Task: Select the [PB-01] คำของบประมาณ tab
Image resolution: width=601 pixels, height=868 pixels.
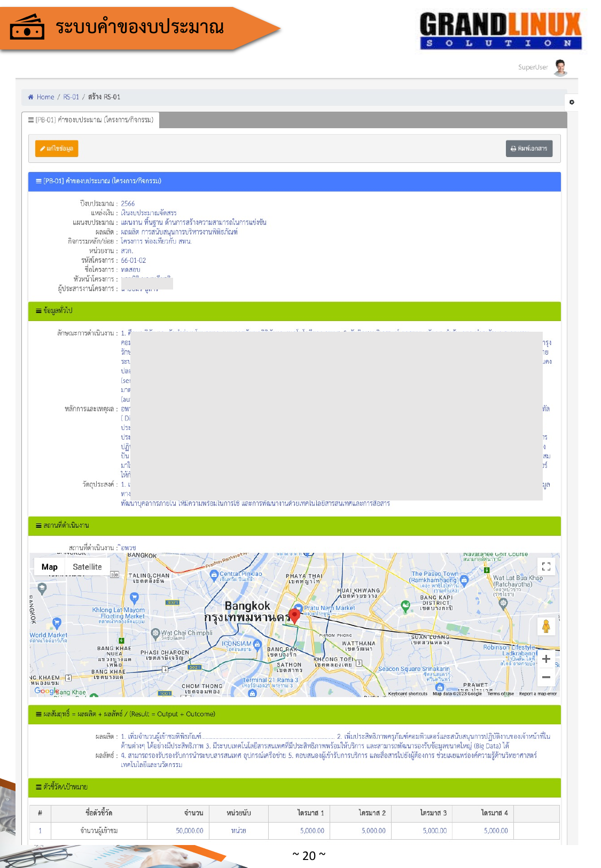Action: tap(91, 120)
